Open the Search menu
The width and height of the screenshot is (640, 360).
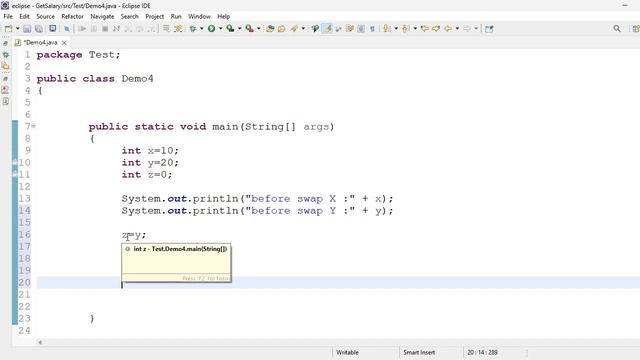click(x=129, y=16)
